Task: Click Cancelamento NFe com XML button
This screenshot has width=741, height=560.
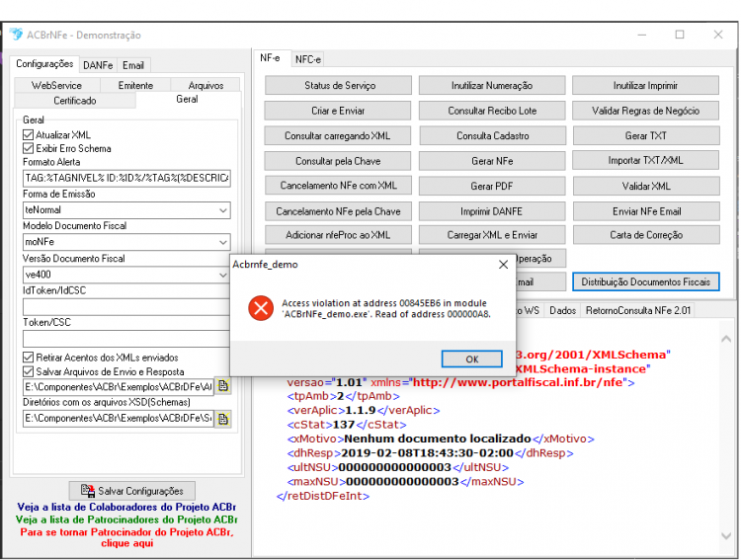Action: [338, 186]
